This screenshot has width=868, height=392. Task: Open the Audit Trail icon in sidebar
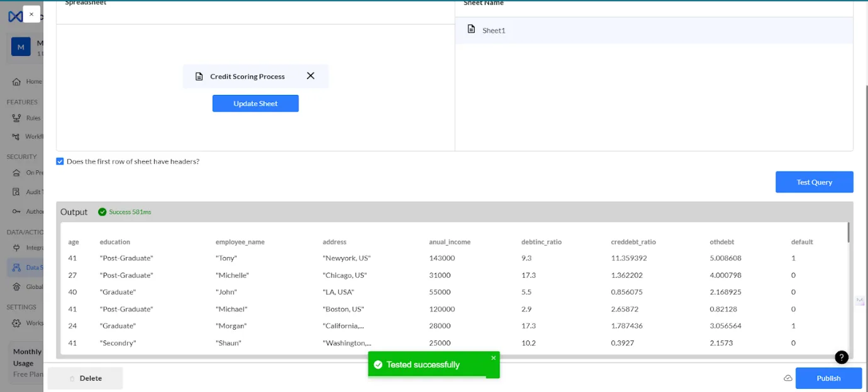click(x=17, y=192)
